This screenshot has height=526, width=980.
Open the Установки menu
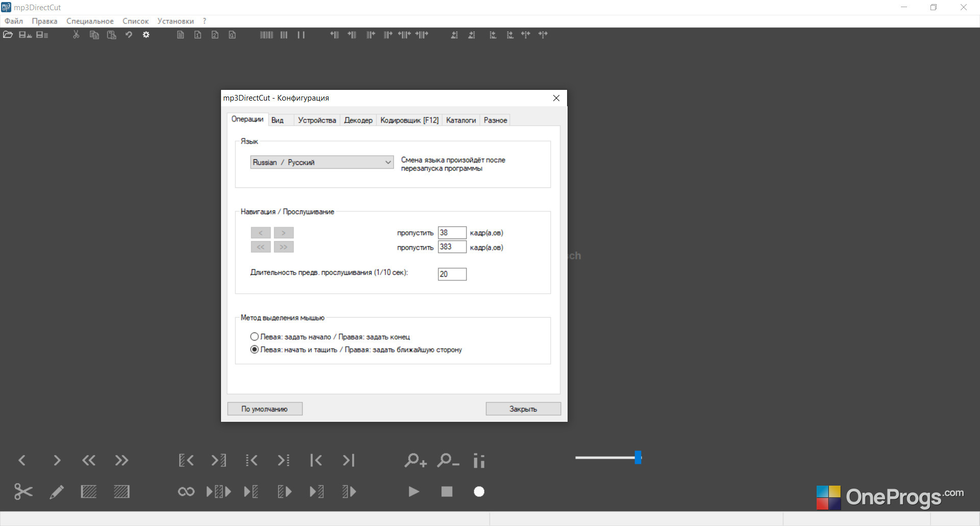coord(176,21)
